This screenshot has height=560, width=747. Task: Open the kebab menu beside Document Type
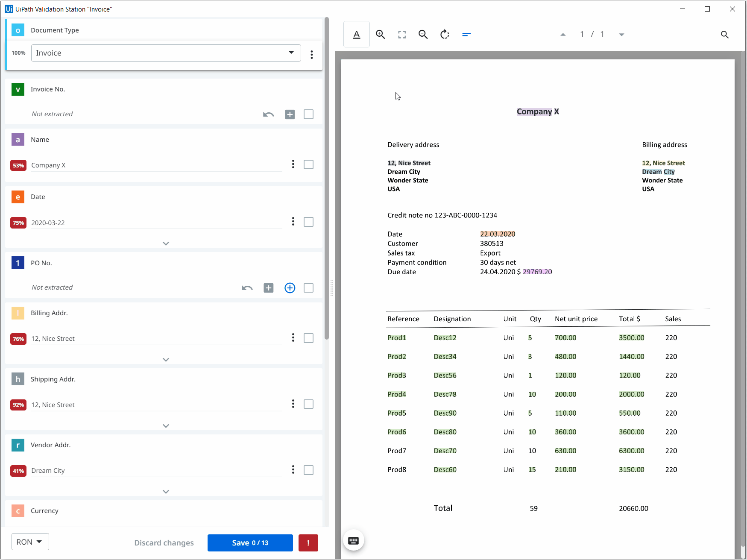pos(311,55)
